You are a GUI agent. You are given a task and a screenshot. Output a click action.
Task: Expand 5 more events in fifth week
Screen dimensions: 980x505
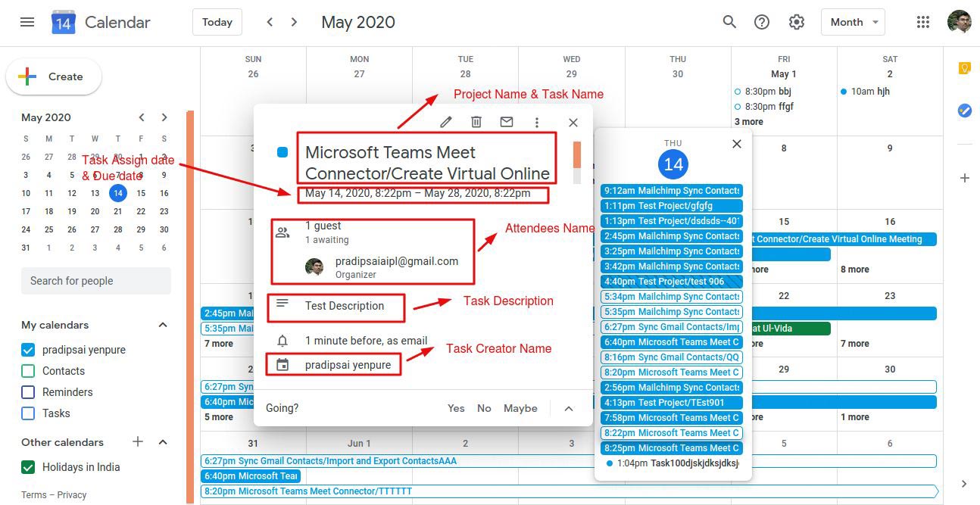point(219,417)
